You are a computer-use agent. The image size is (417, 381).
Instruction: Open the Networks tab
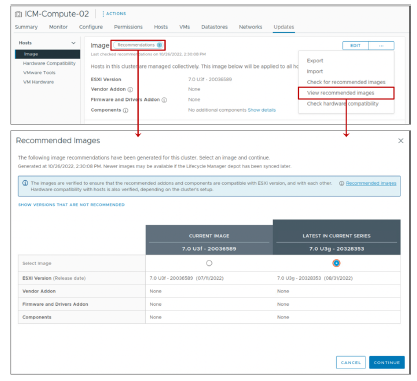[250, 27]
